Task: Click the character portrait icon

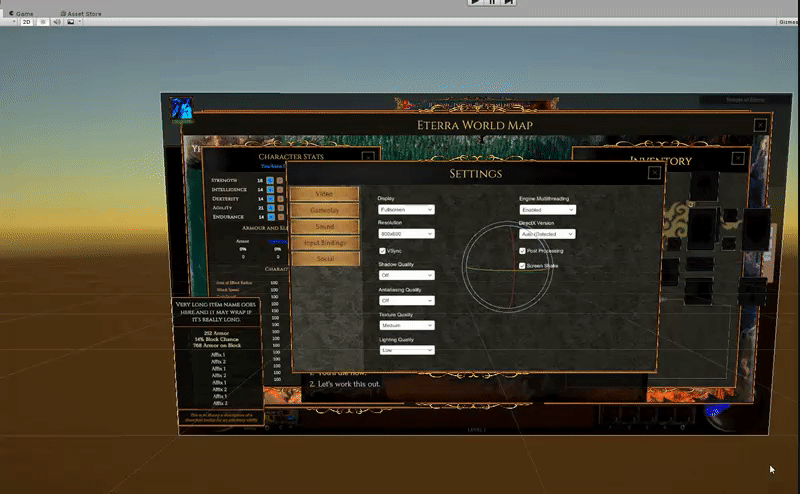Action: pyautogui.click(x=181, y=109)
